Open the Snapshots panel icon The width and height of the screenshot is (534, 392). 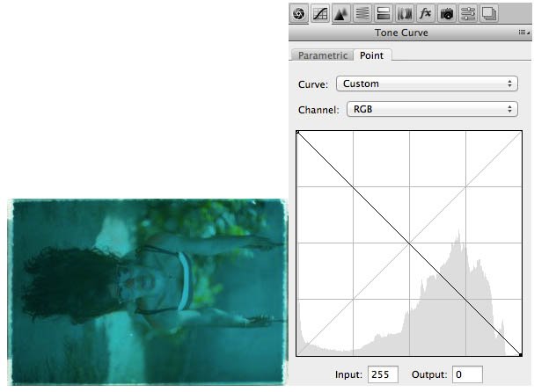point(489,13)
